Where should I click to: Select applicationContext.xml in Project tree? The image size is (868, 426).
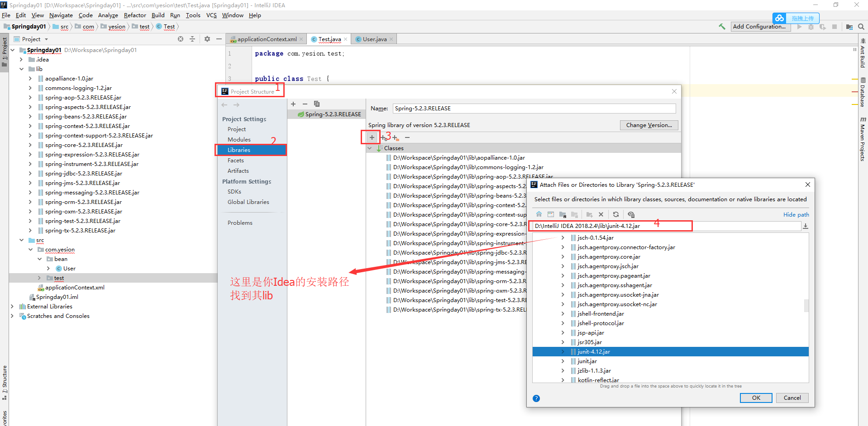(75, 287)
